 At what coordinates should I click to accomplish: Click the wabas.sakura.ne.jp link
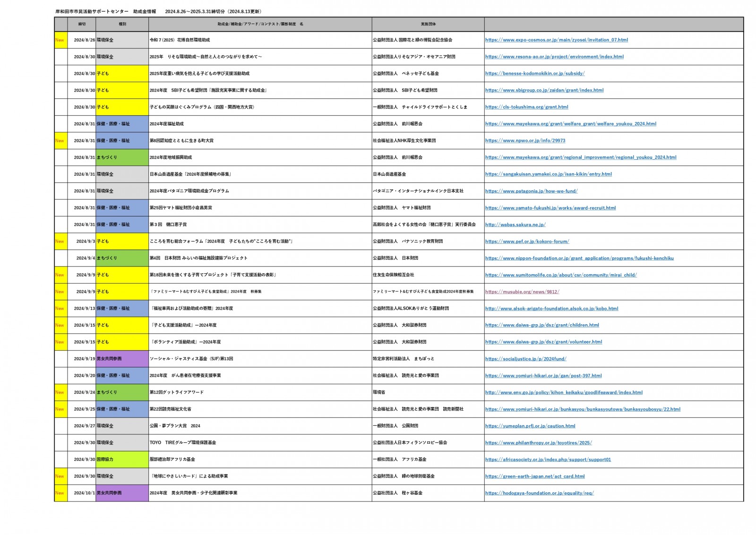tap(515, 225)
